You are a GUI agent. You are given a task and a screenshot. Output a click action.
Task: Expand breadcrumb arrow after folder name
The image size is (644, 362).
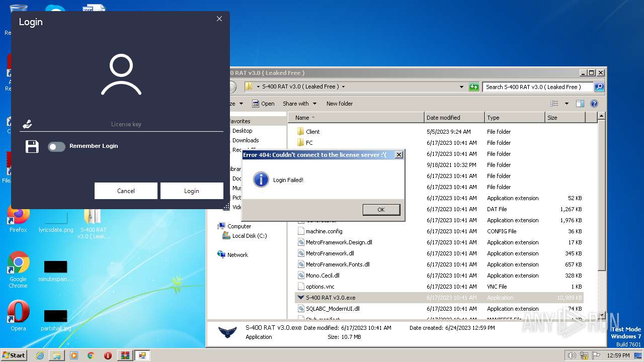(x=343, y=86)
